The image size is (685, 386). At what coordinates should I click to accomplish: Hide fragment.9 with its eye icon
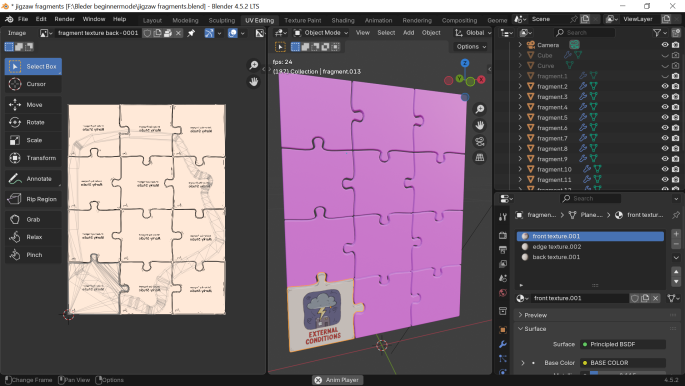pyautogui.click(x=665, y=159)
